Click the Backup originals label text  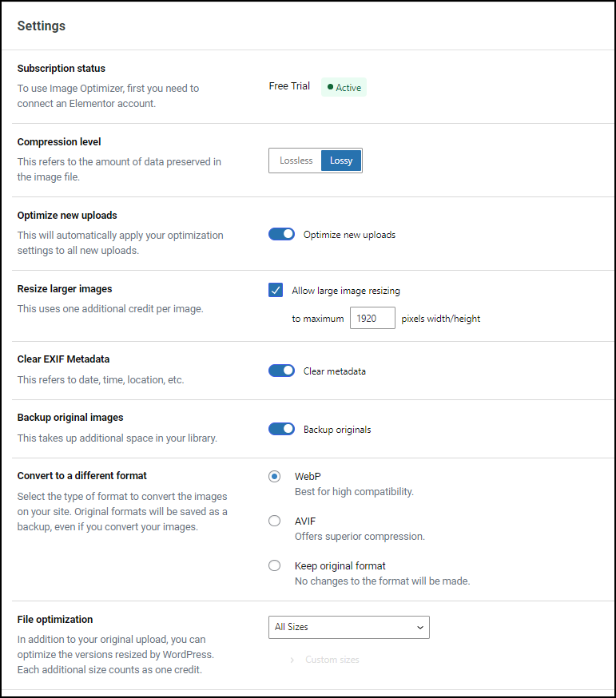pyautogui.click(x=337, y=430)
